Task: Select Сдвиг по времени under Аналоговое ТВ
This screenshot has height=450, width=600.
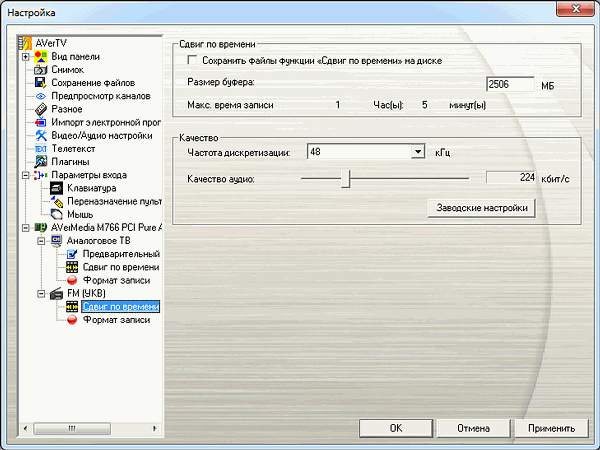Action: tap(121, 267)
